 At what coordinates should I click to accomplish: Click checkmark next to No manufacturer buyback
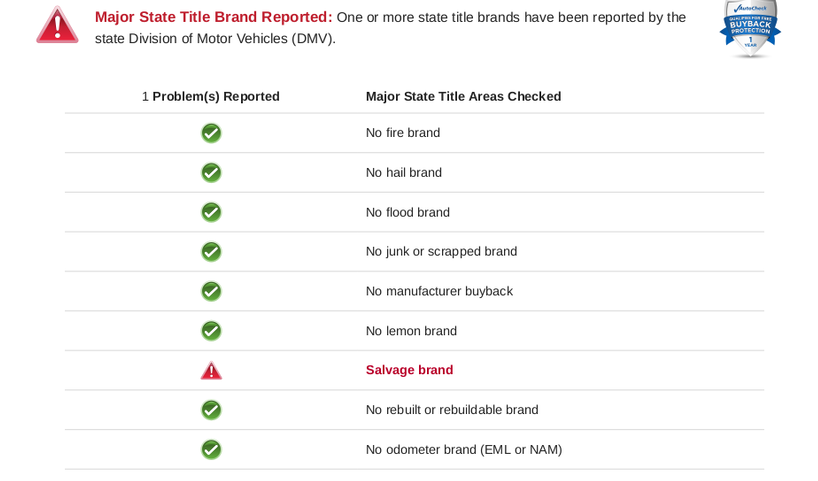tap(211, 291)
